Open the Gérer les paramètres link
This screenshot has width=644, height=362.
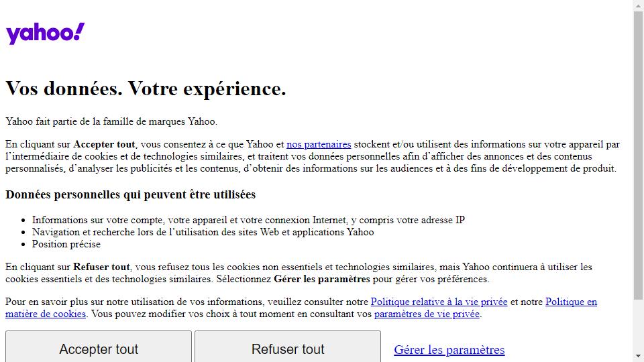(x=449, y=350)
